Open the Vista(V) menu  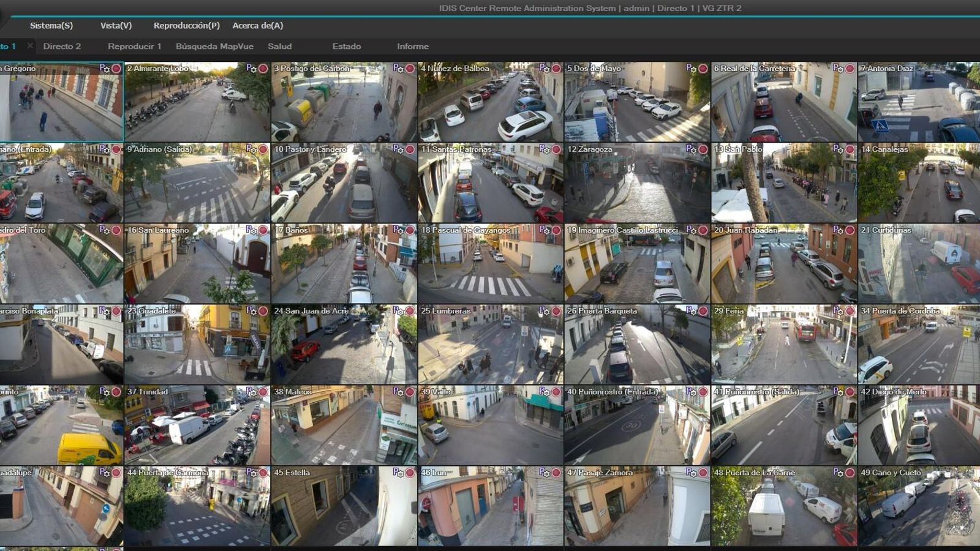click(x=116, y=26)
